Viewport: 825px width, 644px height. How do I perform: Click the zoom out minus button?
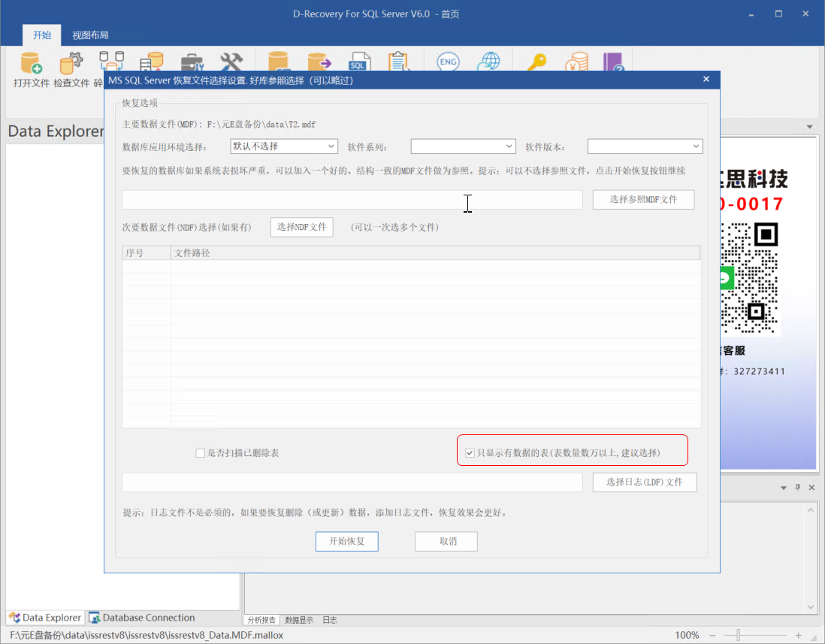[x=712, y=635]
